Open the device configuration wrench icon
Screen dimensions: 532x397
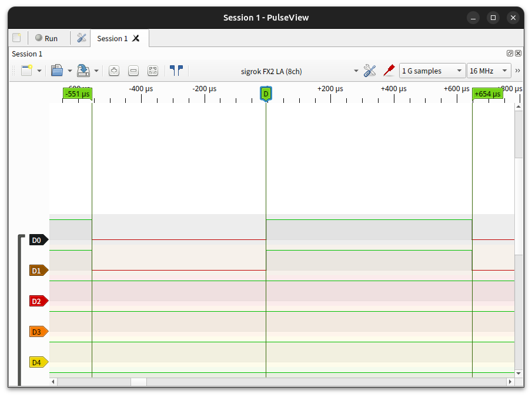click(370, 71)
